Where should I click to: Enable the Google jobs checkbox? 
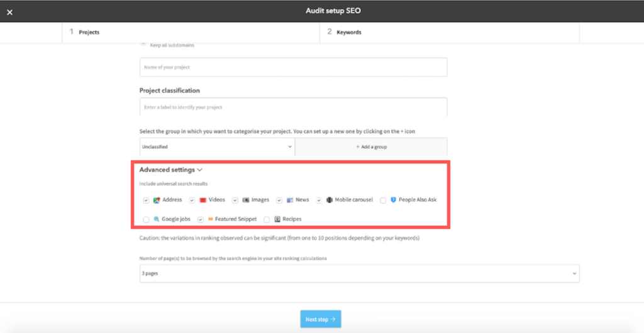[146, 220]
